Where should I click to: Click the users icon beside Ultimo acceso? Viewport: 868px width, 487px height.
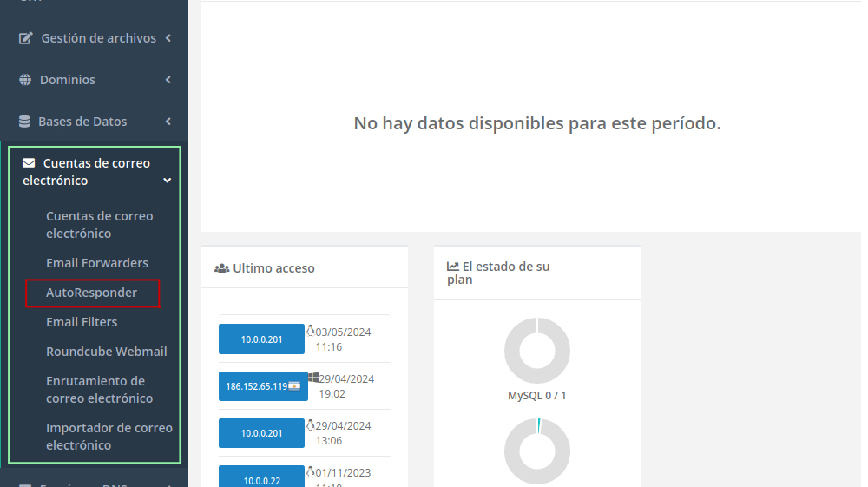click(221, 268)
